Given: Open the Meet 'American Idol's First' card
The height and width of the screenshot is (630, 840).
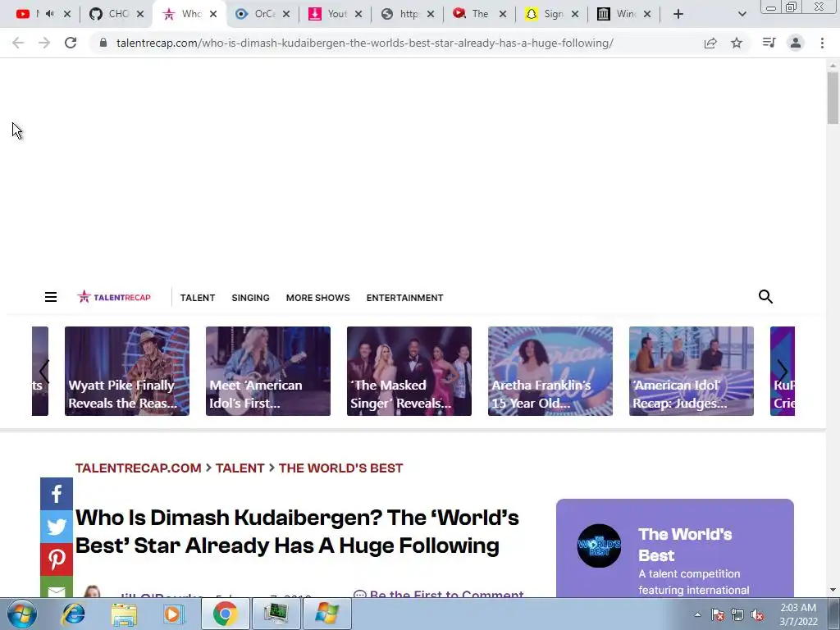Looking at the screenshot, I should coord(268,371).
